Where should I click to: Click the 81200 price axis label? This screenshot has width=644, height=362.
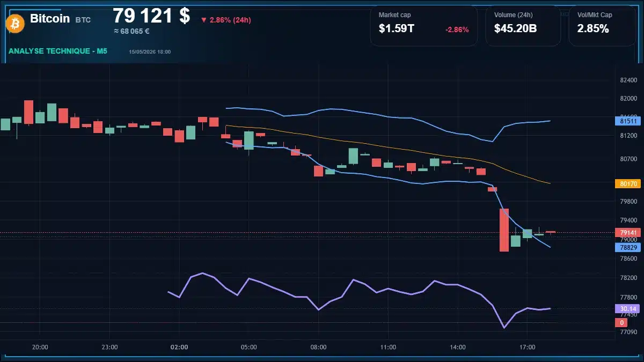628,136
